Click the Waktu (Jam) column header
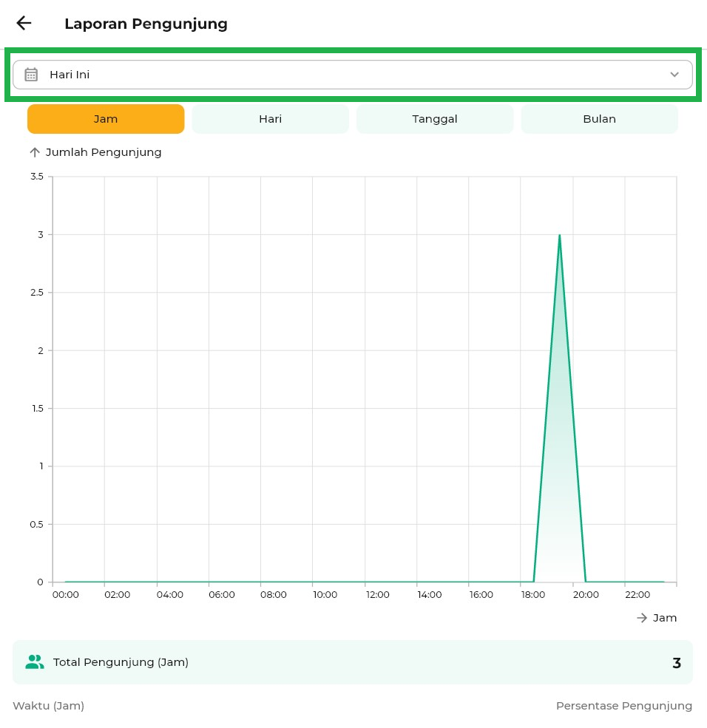This screenshot has height=728, width=707. (x=49, y=706)
